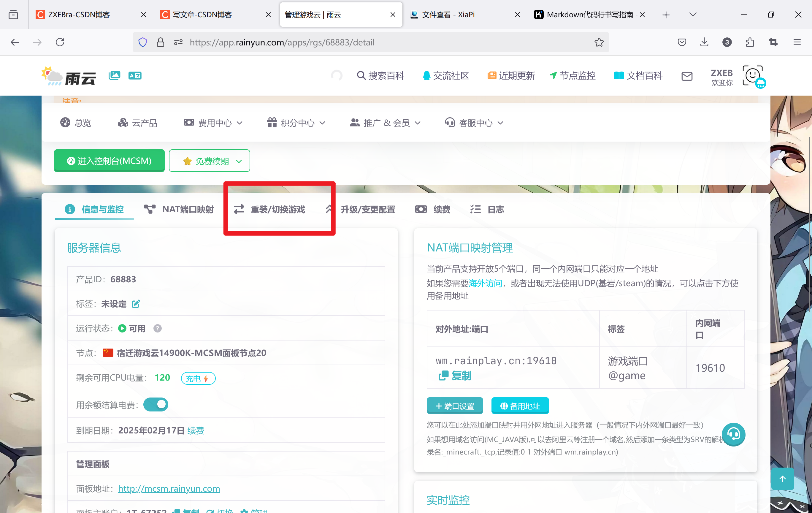Open the mail envelope icon in header
This screenshot has height=513, width=812.
pyautogui.click(x=687, y=76)
